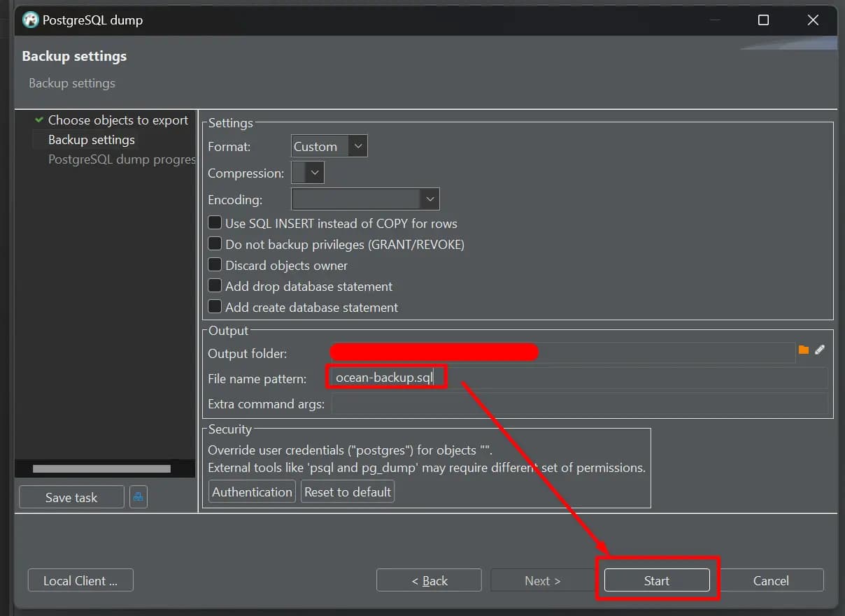Enable Add drop database statement

215,286
